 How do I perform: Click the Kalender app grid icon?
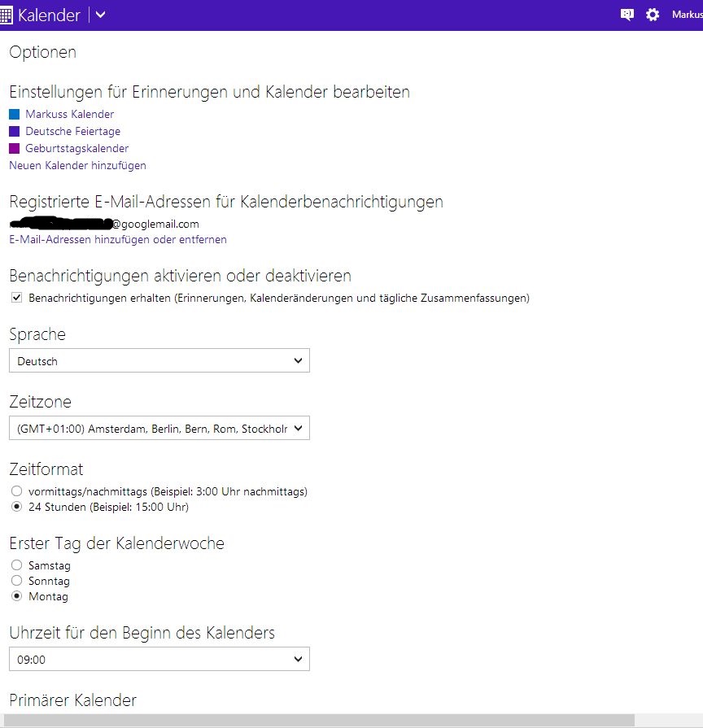click(7, 15)
